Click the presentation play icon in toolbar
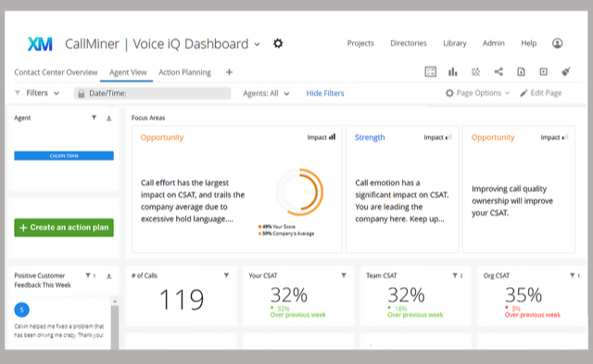 (x=544, y=71)
